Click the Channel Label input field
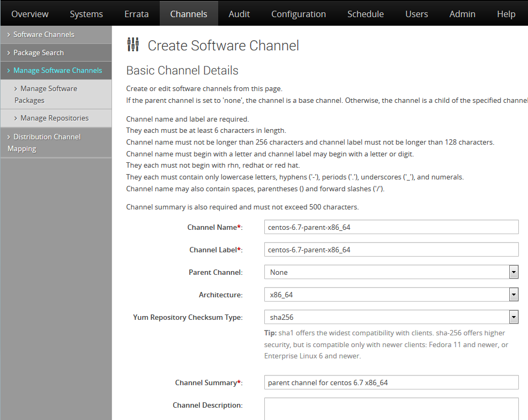The image size is (528, 420). click(391, 250)
